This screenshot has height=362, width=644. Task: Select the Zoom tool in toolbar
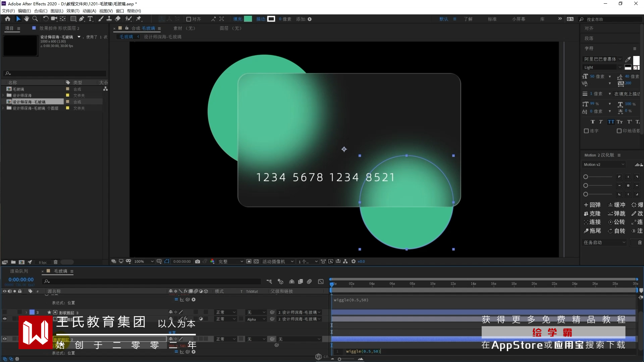(x=35, y=19)
